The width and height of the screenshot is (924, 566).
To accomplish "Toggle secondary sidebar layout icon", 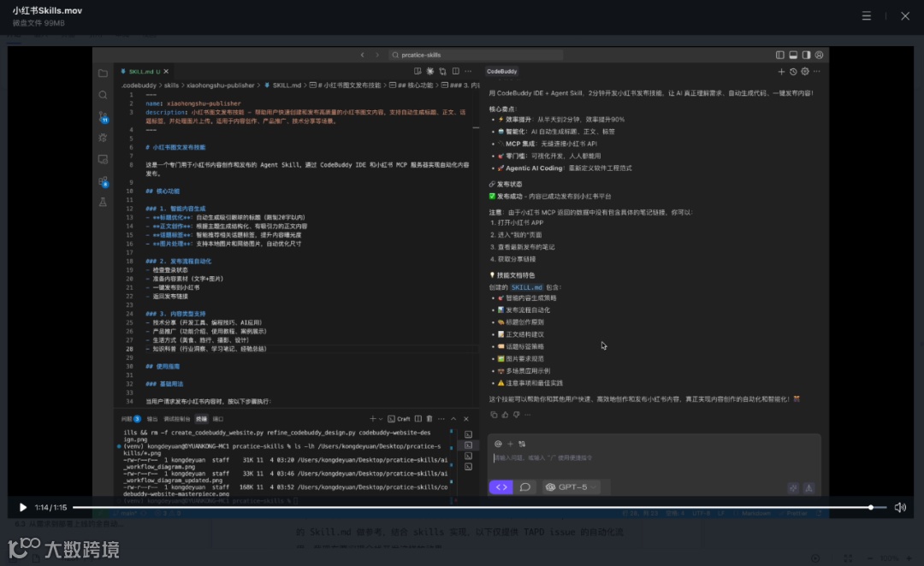I will tap(806, 55).
